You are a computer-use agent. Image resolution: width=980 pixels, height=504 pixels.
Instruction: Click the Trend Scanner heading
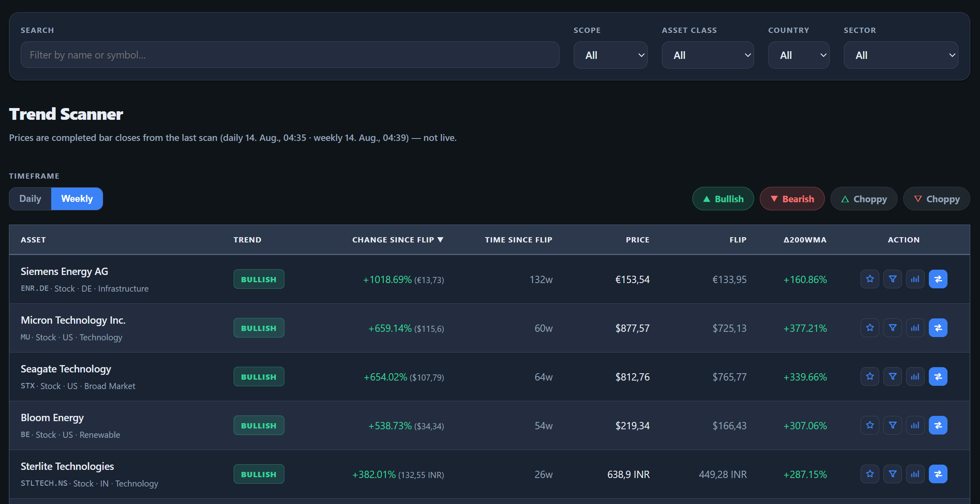tap(66, 114)
